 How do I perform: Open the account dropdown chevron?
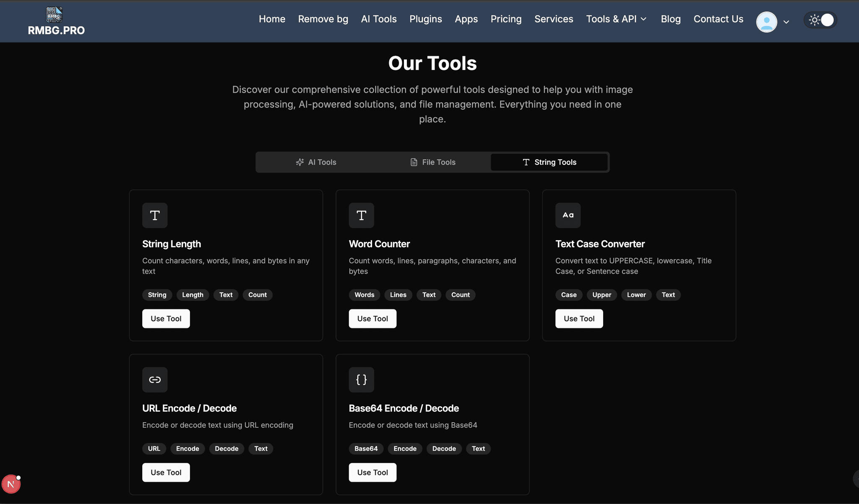click(786, 22)
